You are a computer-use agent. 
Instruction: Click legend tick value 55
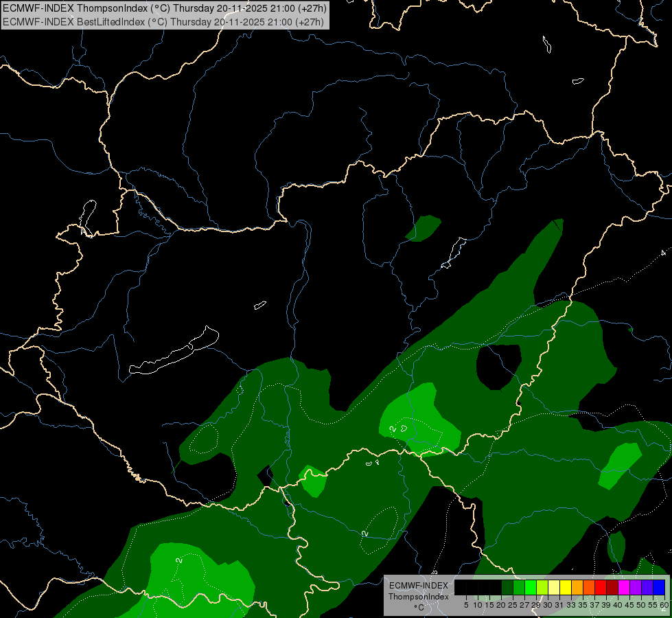653,605
